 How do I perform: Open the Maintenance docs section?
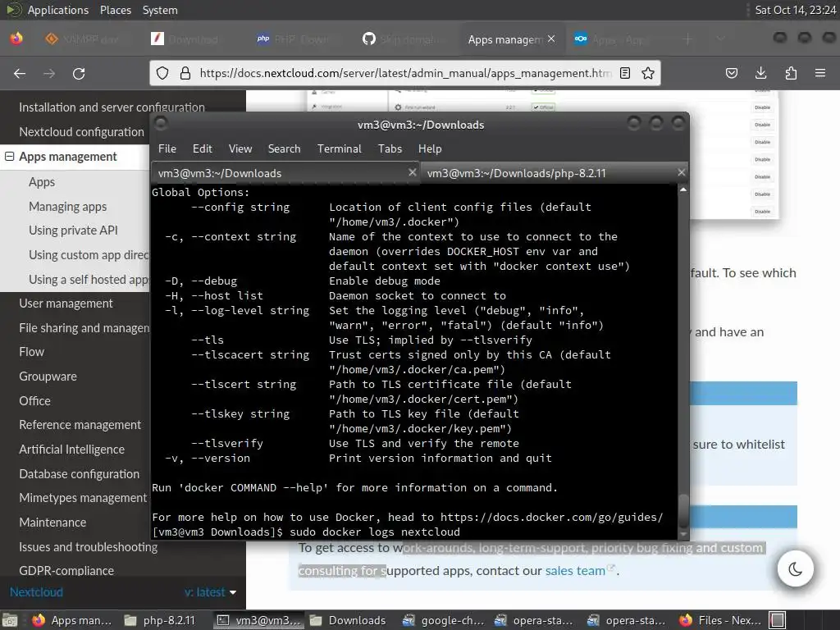point(52,523)
